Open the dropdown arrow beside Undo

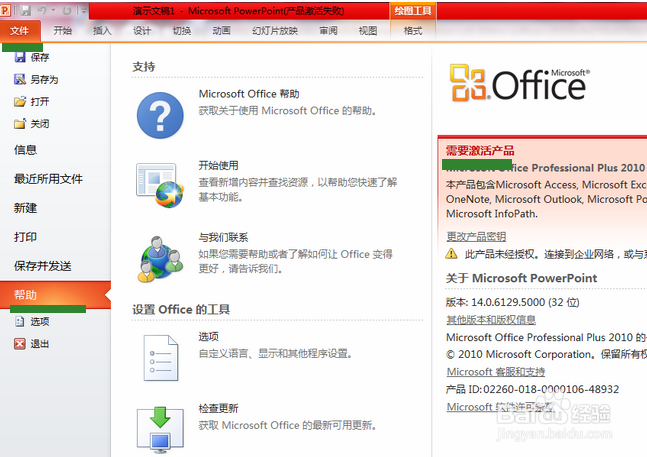tap(53, 10)
